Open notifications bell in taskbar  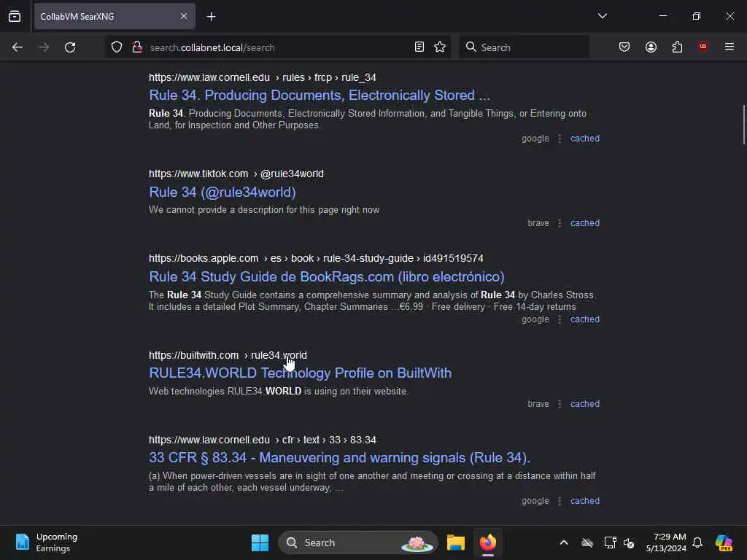pyautogui.click(x=697, y=542)
